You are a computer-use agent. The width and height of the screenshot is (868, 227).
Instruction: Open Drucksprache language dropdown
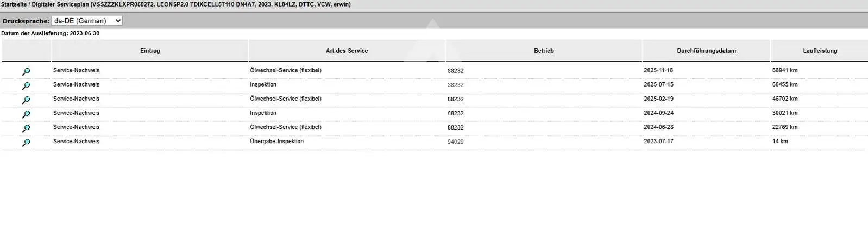tap(87, 21)
